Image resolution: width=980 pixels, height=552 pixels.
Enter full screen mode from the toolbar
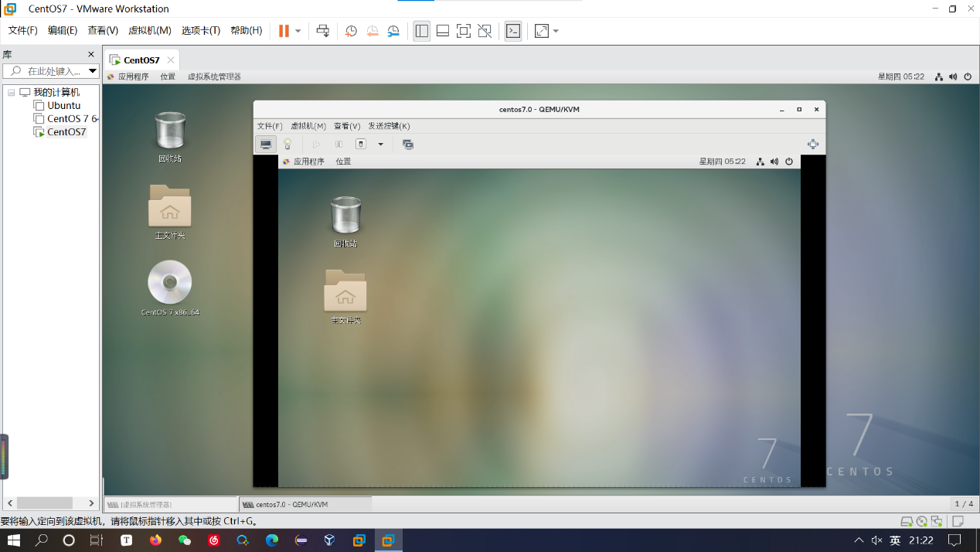464,31
